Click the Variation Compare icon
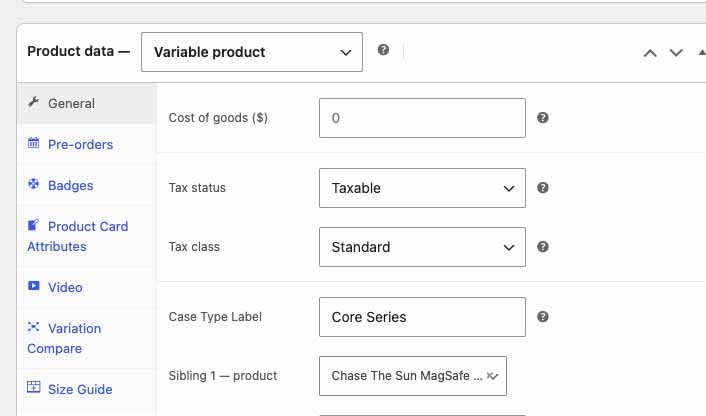 (33, 327)
